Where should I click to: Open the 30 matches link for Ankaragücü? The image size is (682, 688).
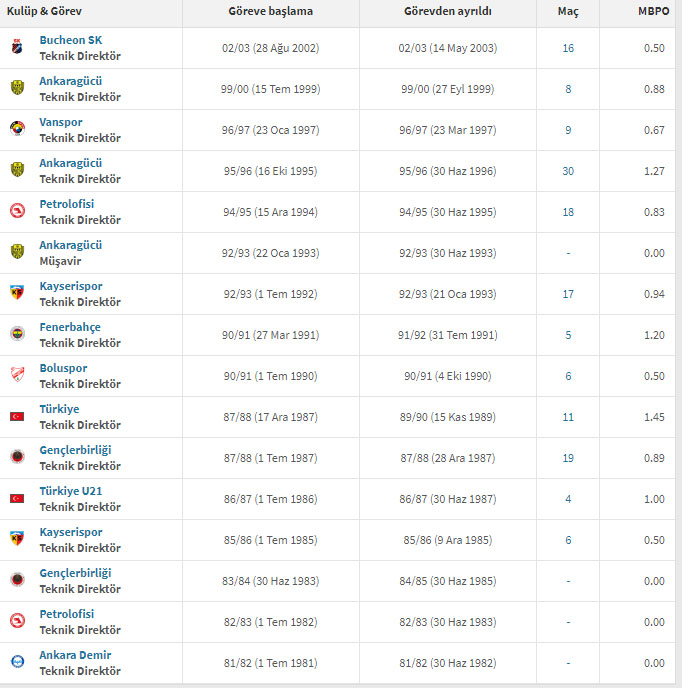568,171
